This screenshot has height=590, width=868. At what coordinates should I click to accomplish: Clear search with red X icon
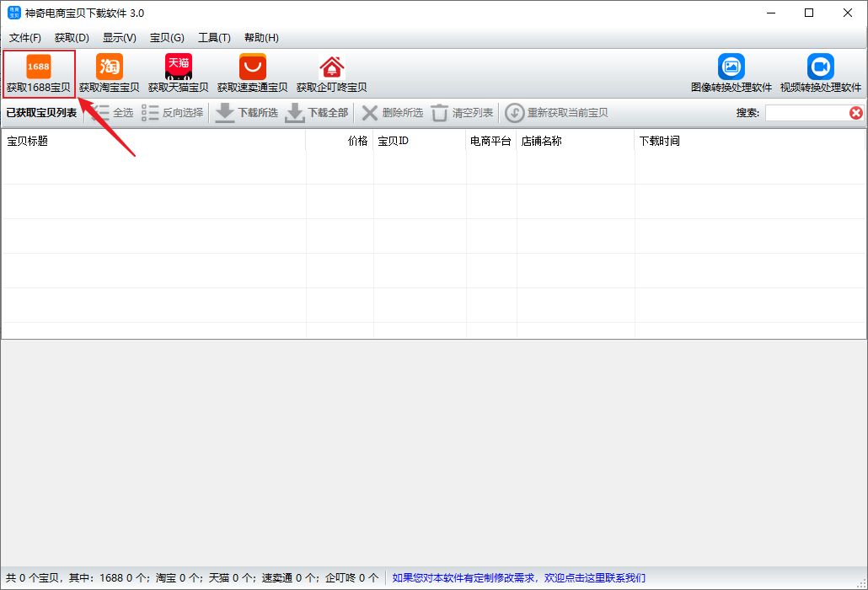pyautogui.click(x=855, y=113)
